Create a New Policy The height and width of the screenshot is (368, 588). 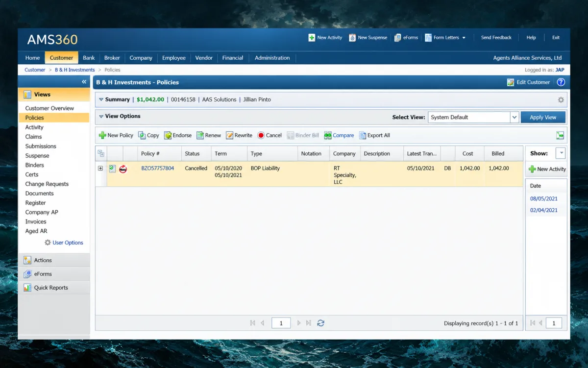116,135
